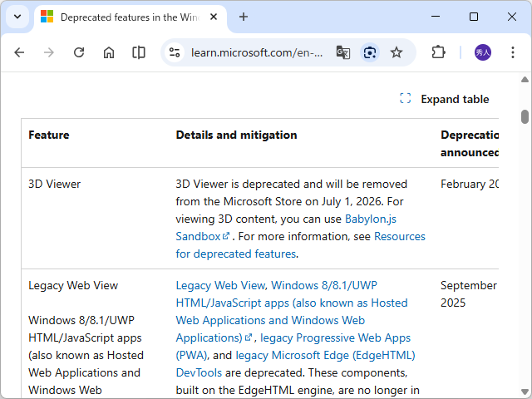Open the side panel icon
This screenshot has width=532, height=399.
pos(139,52)
